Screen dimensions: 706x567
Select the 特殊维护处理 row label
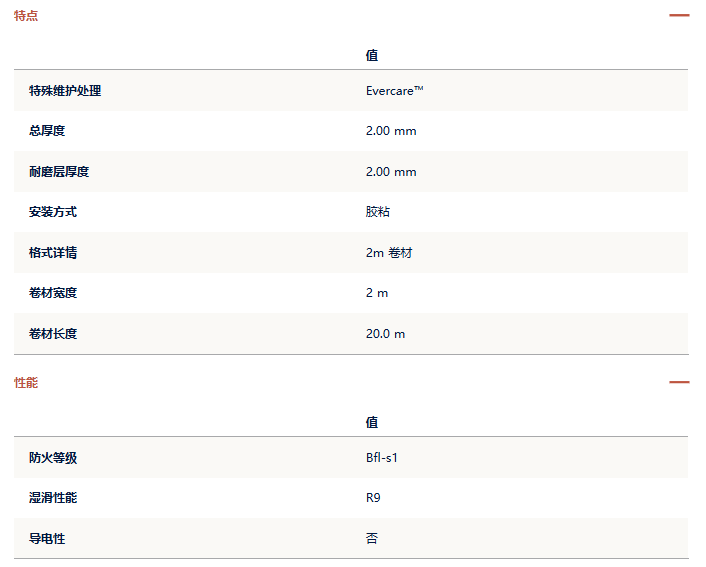click(x=65, y=91)
